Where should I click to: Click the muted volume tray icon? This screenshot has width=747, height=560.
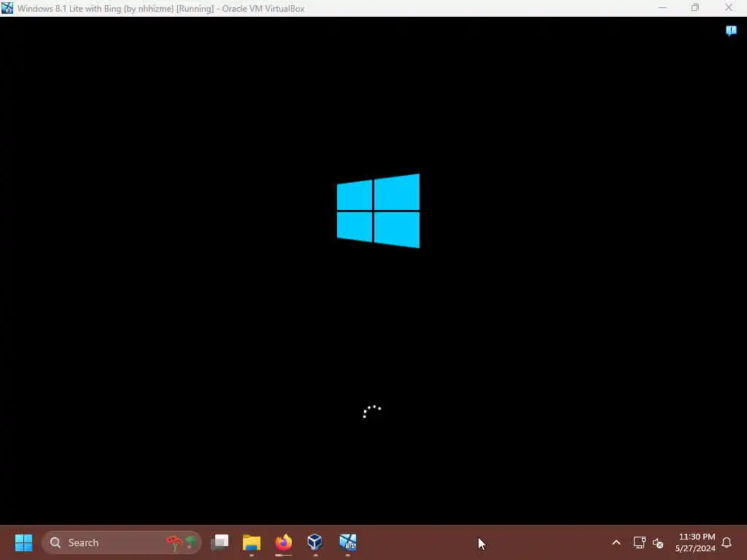[x=658, y=542]
